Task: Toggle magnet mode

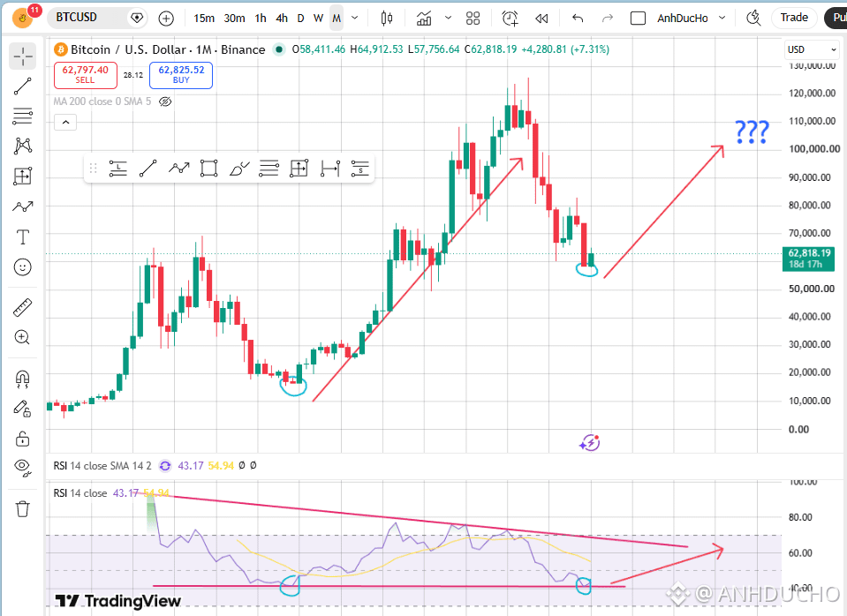Action: [x=23, y=379]
